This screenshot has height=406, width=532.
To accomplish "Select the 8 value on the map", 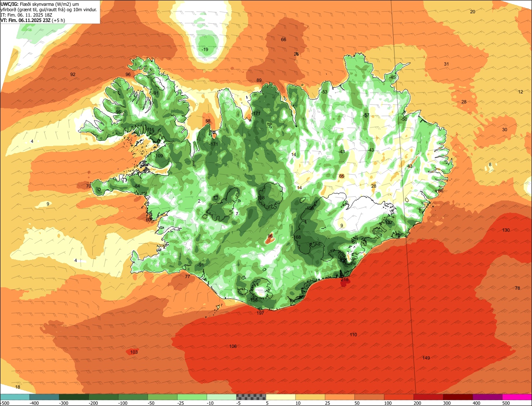I will tap(490, 164).
